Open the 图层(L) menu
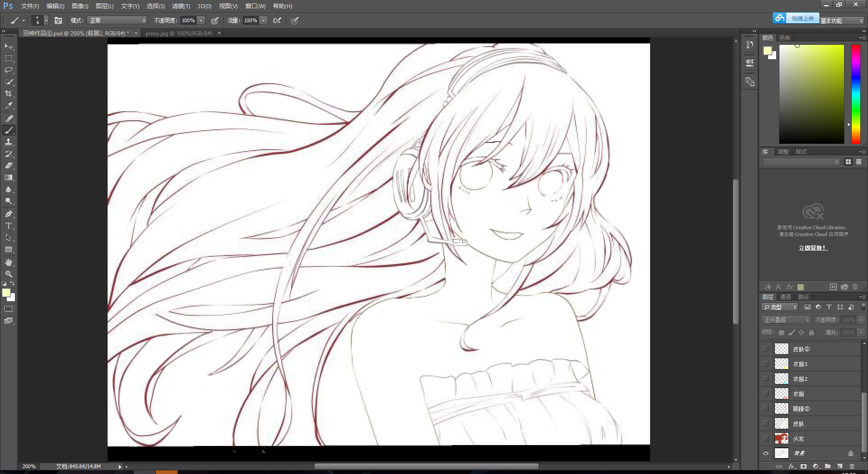The image size is (868, 474). pyautogui.click(x=104, y=6)
